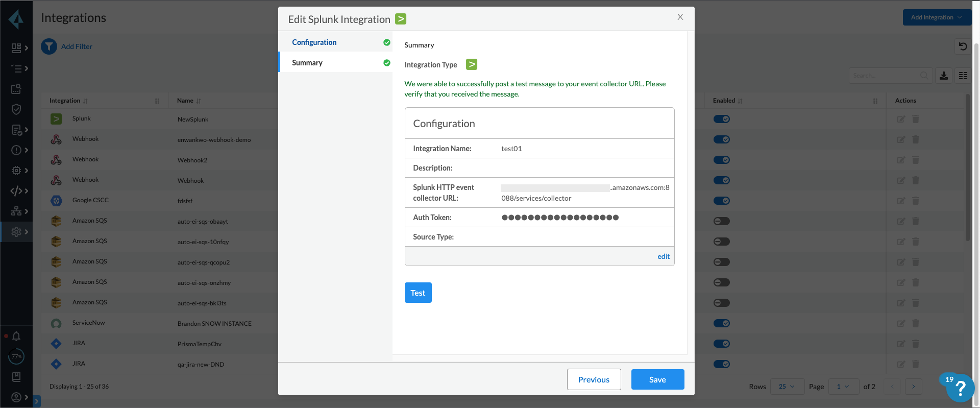The width and height of the screenshot is (980, 408).
Task: Edit the Webhook2 integration pencil icon
Action: click(x=901, y=160)
